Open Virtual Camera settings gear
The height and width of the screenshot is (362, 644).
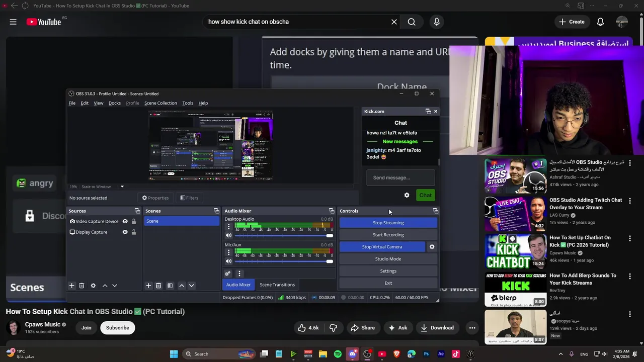pos(432,247)
